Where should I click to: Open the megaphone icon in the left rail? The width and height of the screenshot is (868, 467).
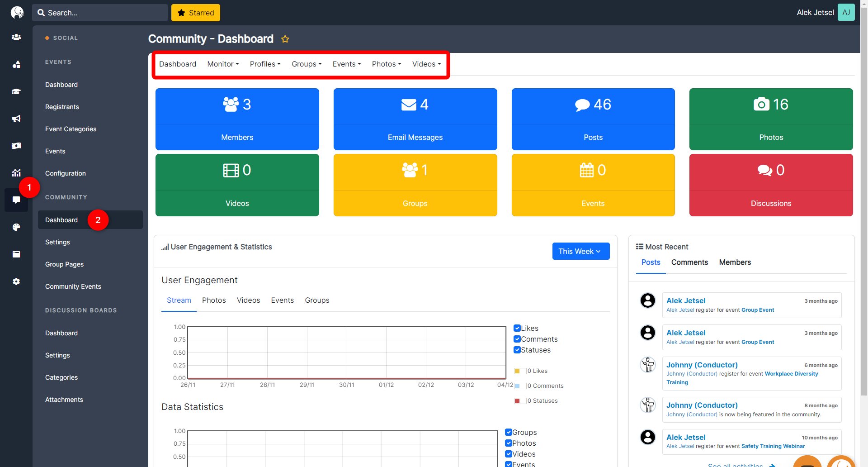(x=16, y=119)
